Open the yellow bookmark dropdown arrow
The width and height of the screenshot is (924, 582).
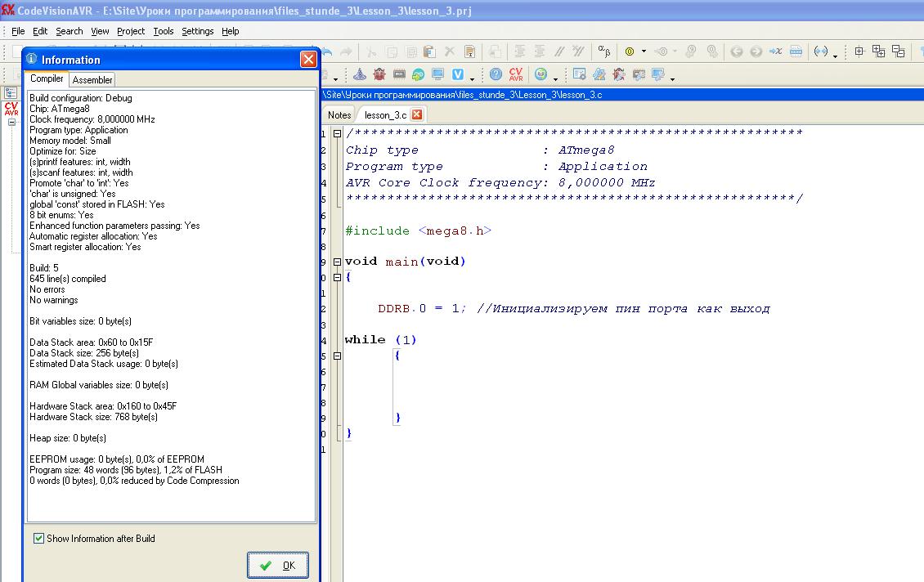(644, 51)
